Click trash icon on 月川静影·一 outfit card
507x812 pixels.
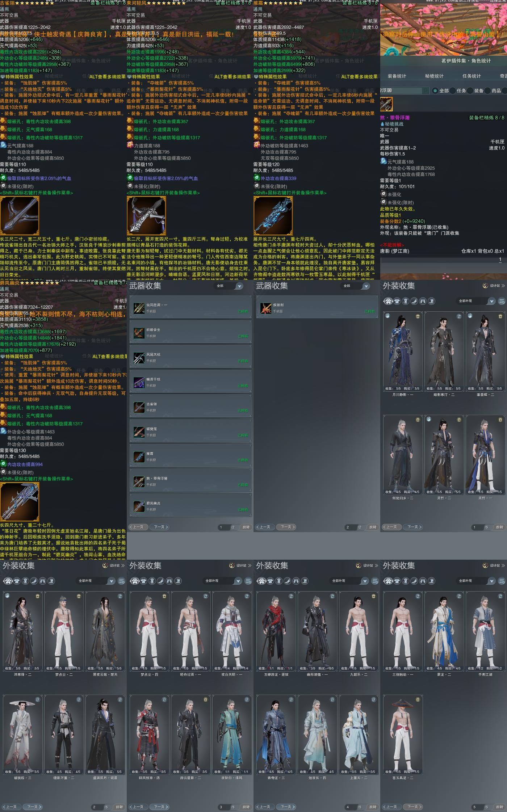pos(418,316)
